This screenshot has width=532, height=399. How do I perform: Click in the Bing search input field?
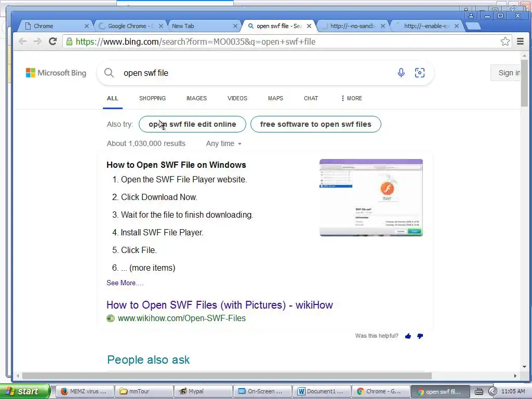click(258, 73)
